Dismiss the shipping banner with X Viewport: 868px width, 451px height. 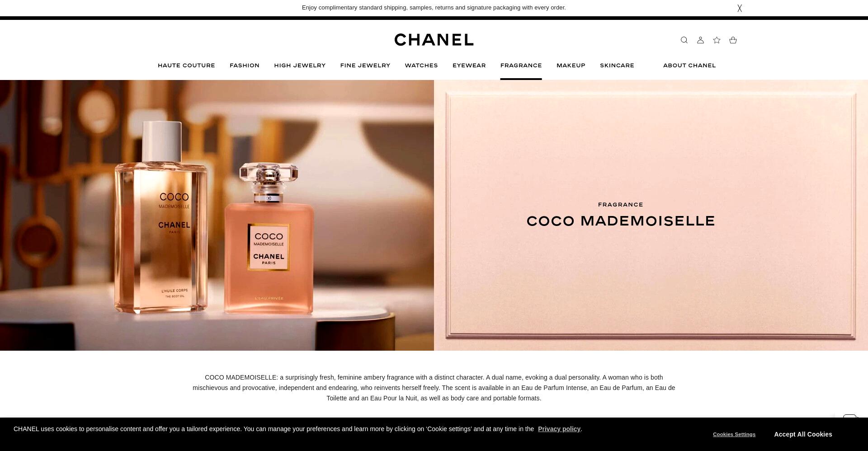[x=740, y=8]
